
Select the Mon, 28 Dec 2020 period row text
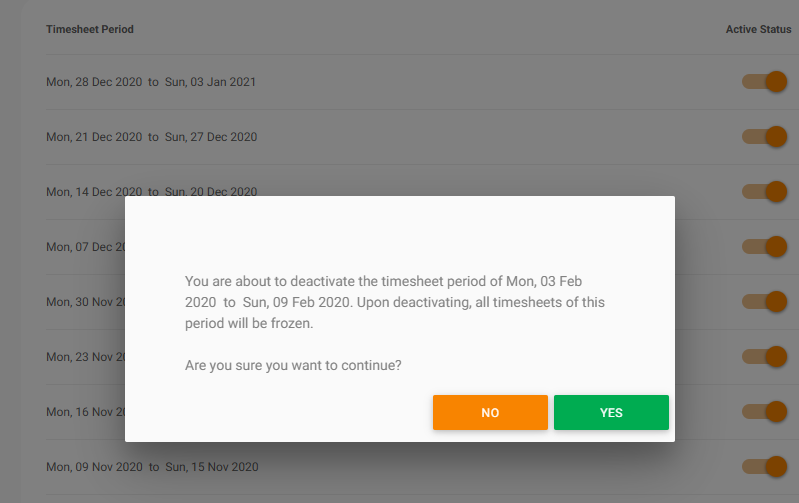point(151,82)
